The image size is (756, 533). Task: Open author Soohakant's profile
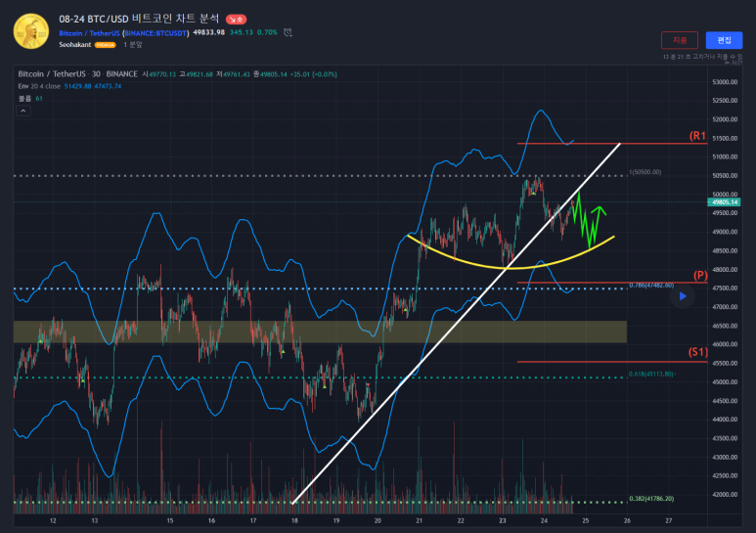tap(74, 45)
